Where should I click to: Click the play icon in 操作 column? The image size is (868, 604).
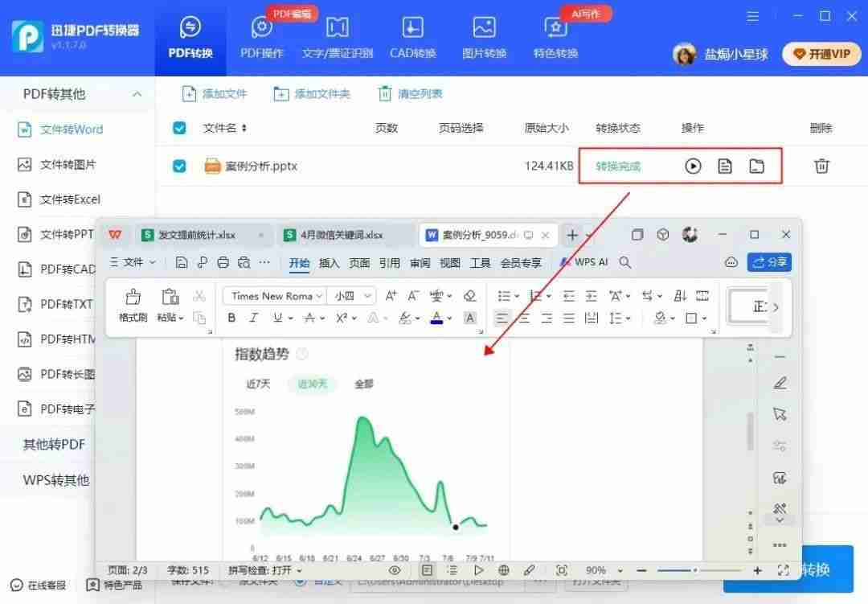[x=692, y=166]
